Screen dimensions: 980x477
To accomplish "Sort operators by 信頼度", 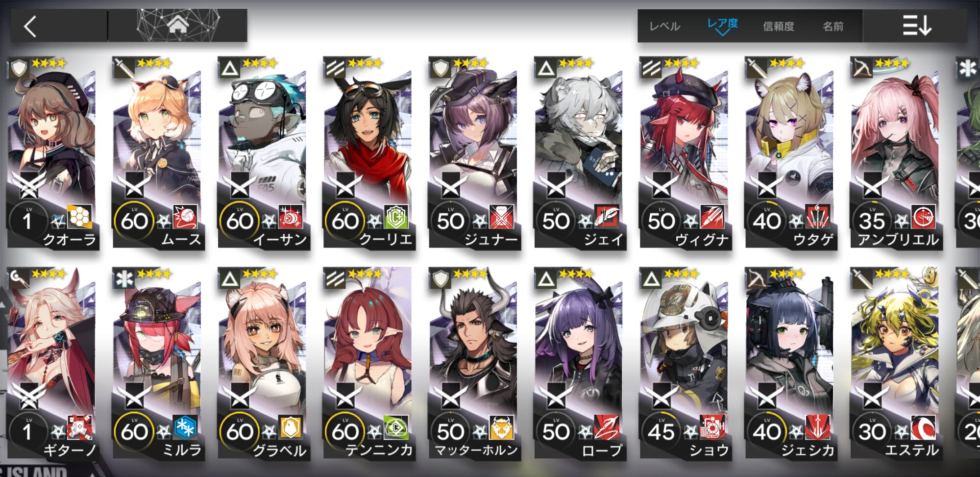I will (x=779, y=26).
